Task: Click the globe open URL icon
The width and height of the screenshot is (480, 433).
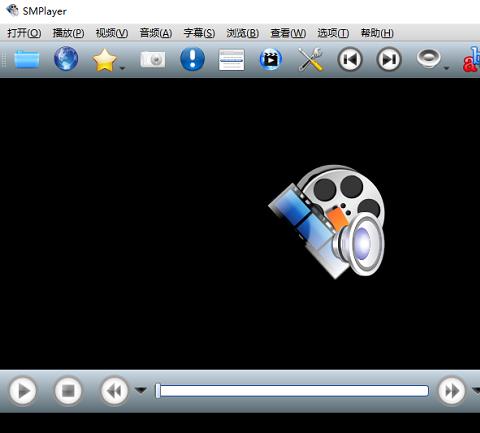Action: (x=66, y=59)
